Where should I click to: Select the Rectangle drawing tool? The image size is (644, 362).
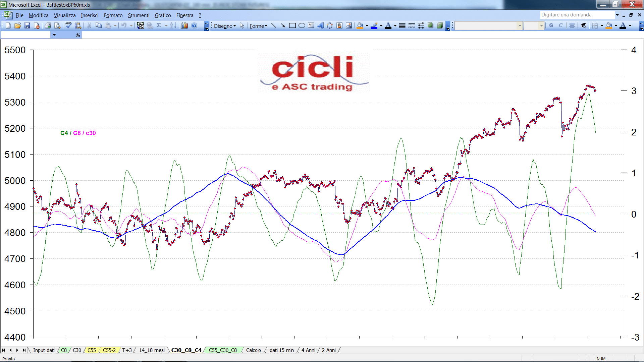pos(292,25)
